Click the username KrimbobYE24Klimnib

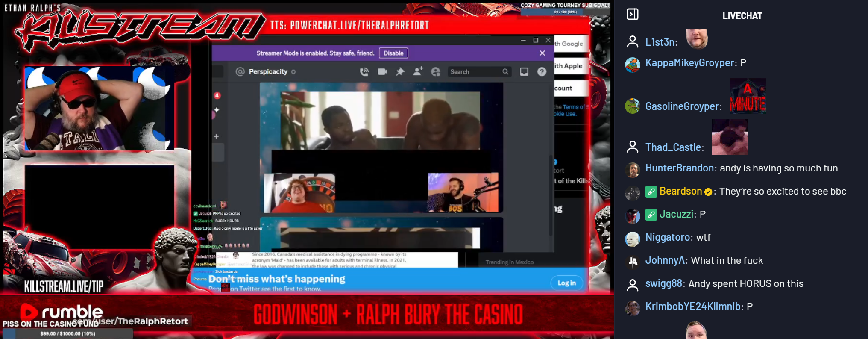coord(693,307)
